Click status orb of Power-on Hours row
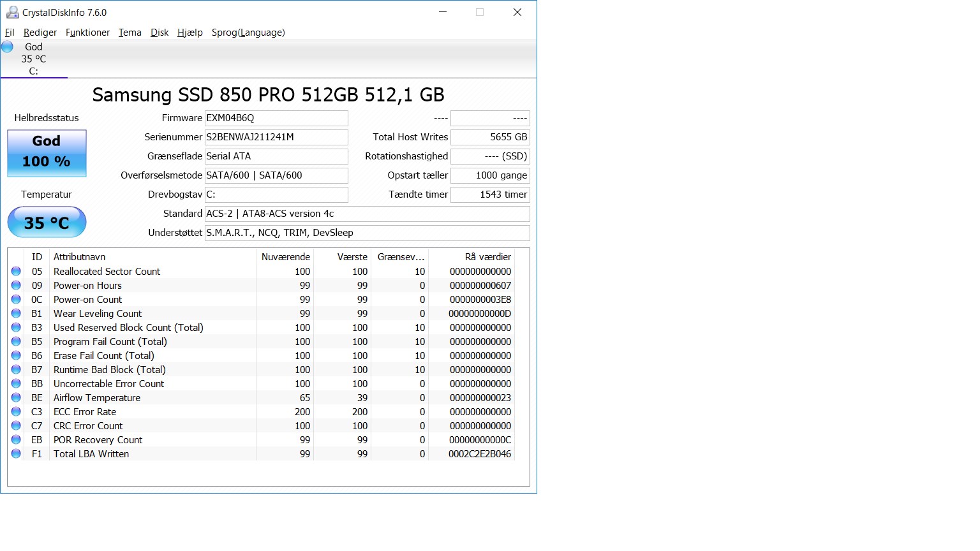Viewport: 980px width, 551px height. tap(16, 286)
